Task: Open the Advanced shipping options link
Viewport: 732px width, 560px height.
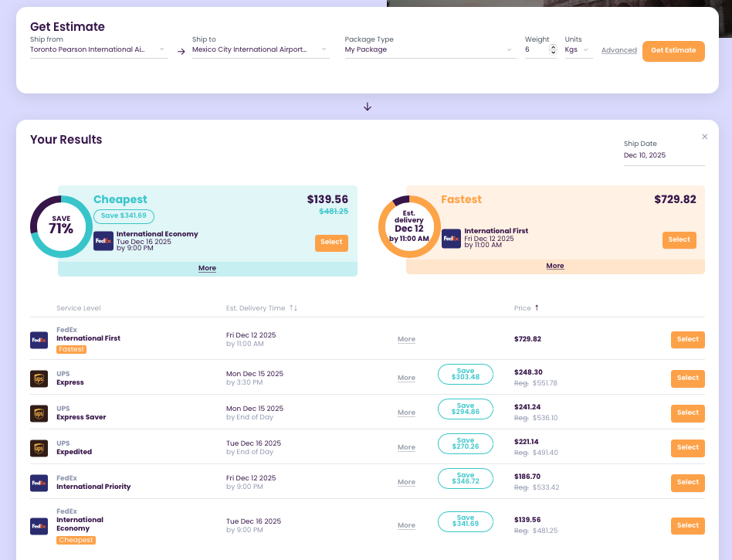Action: coord(618,49)
